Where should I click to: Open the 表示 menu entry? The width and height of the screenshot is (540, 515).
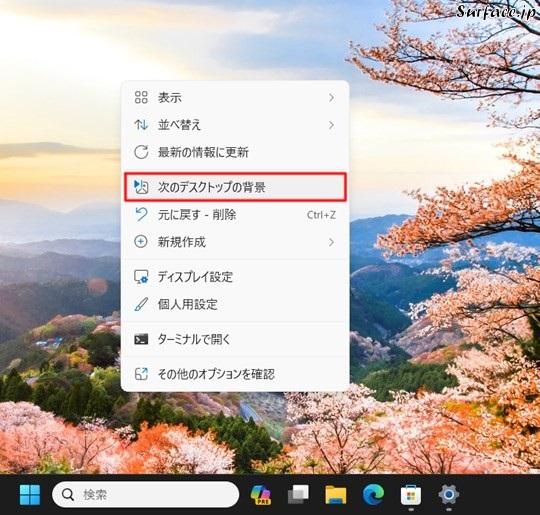coord(235,97)
